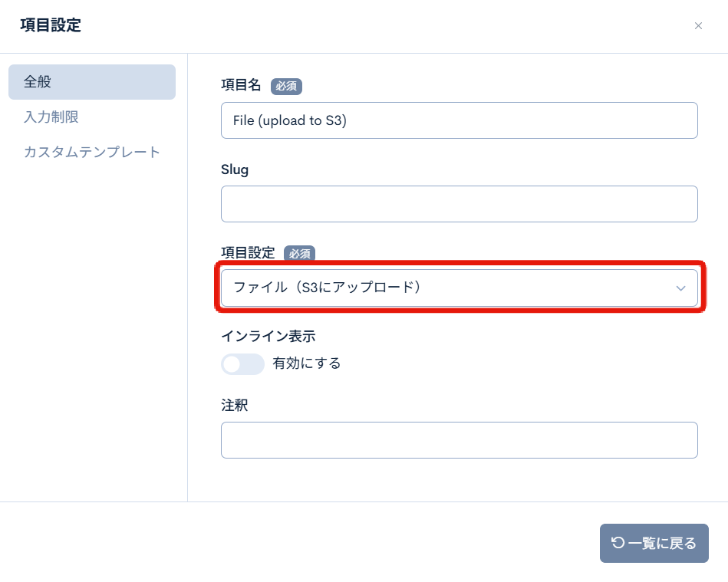Click the 必須 badge next to 項目設定

(299, 253)
